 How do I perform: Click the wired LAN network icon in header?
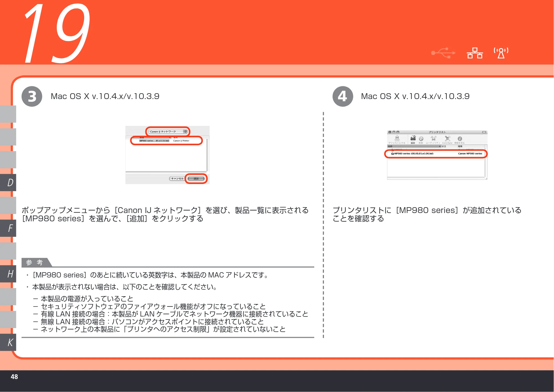475,53
